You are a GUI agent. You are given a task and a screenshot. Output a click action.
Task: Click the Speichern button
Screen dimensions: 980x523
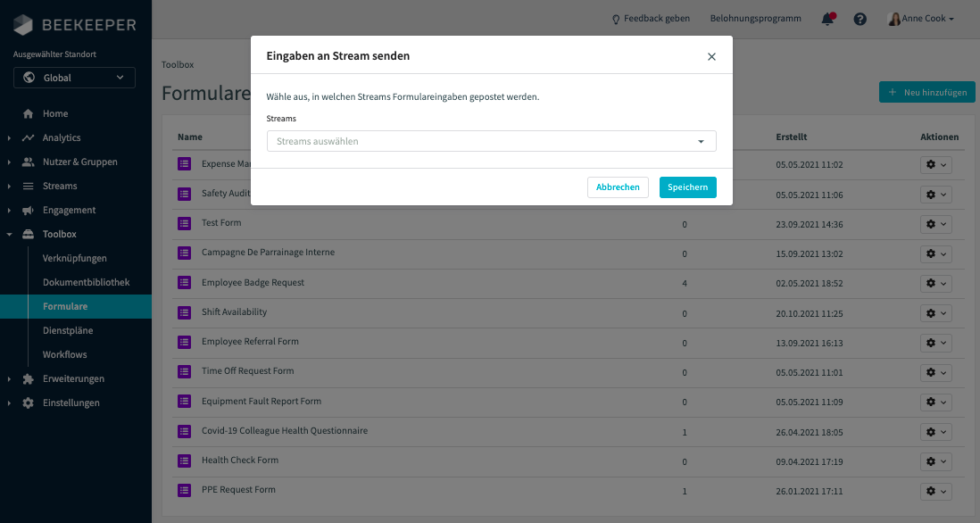pos(687,187)
